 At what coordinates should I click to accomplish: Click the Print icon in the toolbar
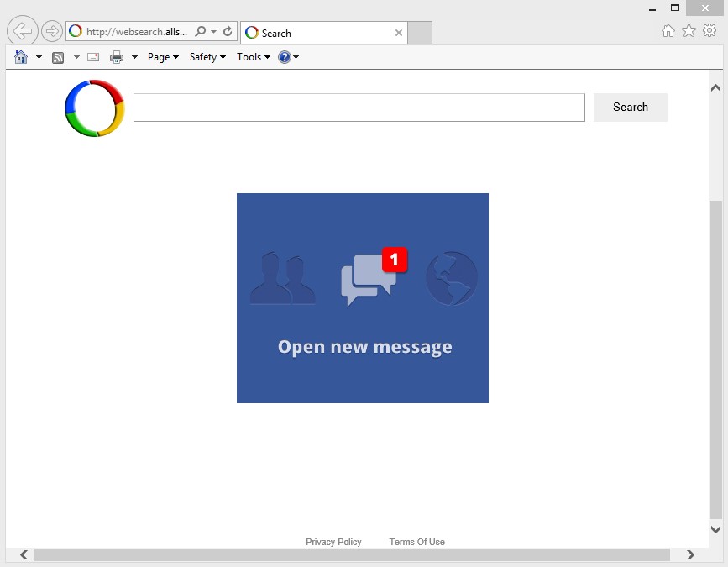pyautogui.click(x=117, y=57)
